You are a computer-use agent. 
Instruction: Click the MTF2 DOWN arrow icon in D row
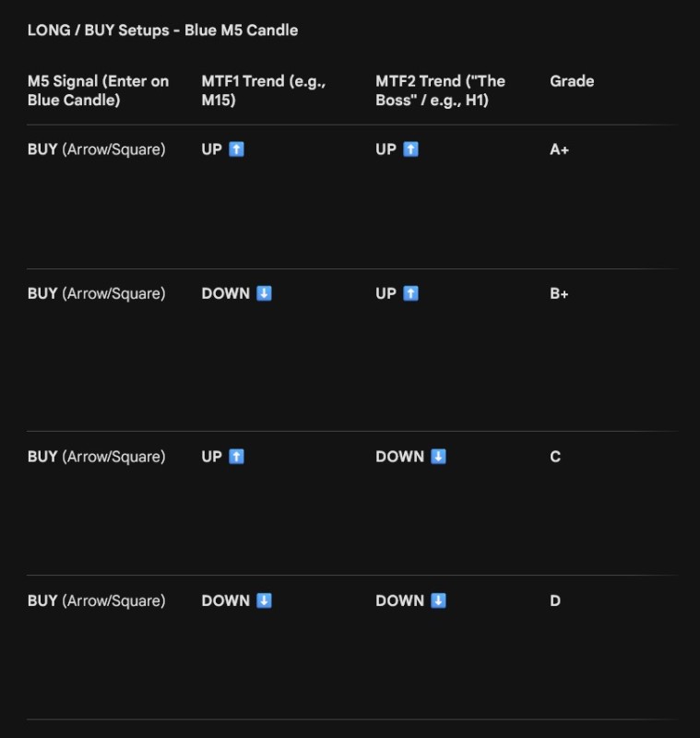tap(438, 601)
